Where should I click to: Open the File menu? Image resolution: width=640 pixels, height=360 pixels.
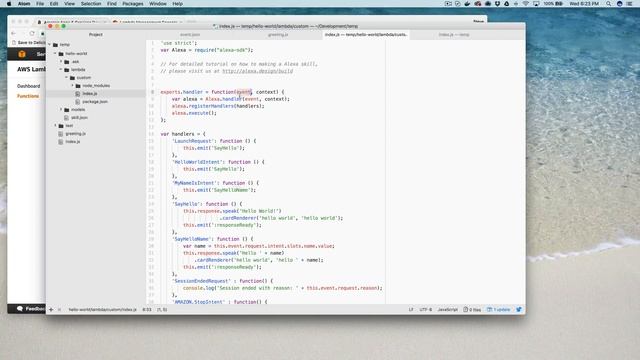pyautogui.click(x=40, y=4)
